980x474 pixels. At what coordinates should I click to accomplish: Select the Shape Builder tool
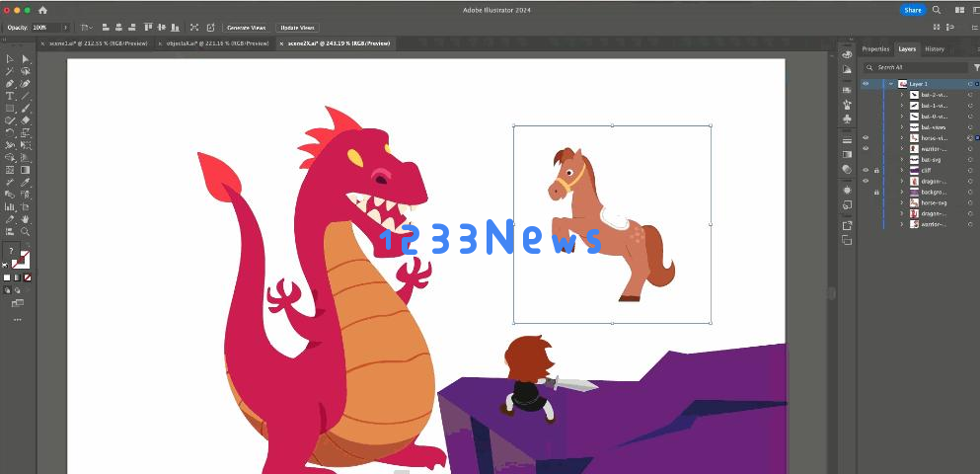[x=10, y=158]
